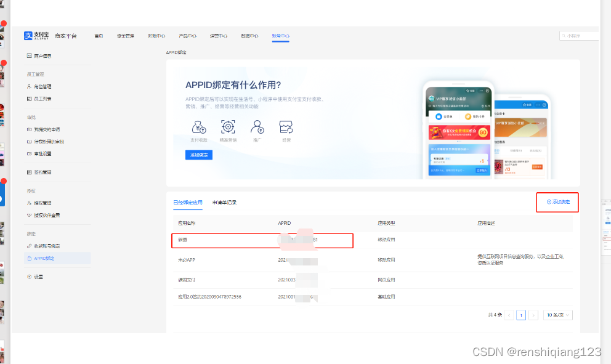Image resolution: width=611 pixels, height=364 pixels.
Task: Switch to the 申请单记录 tab
Action: point(224,202)
